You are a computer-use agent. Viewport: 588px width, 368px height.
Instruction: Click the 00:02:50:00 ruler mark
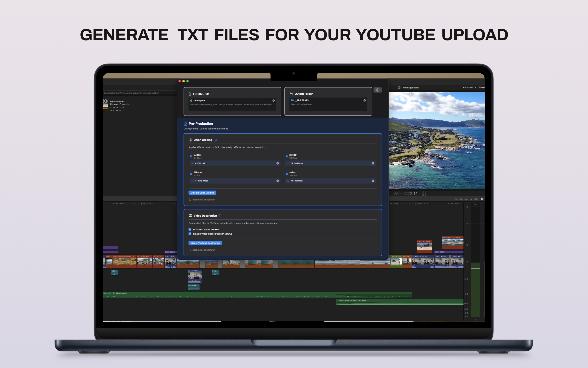[x=148, y=204]
